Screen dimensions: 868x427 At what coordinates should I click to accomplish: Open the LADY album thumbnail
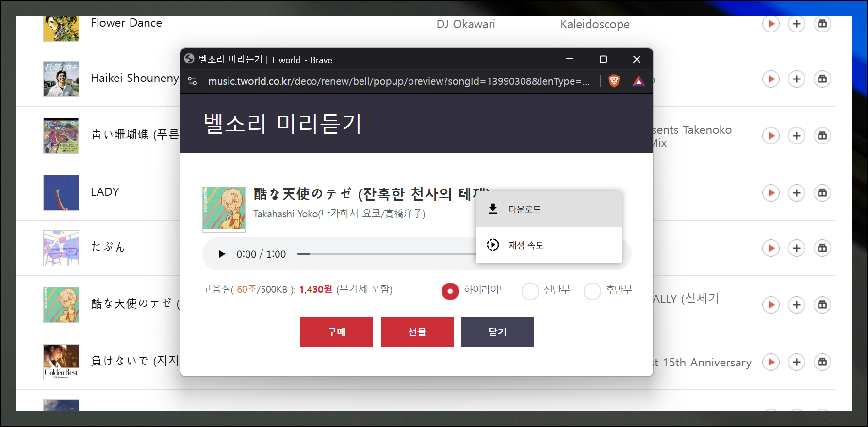61,193
